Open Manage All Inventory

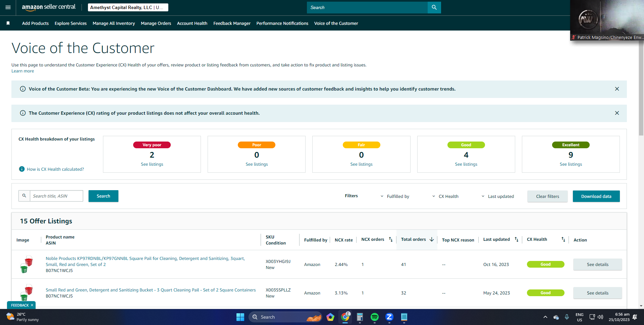click(114, 23)
